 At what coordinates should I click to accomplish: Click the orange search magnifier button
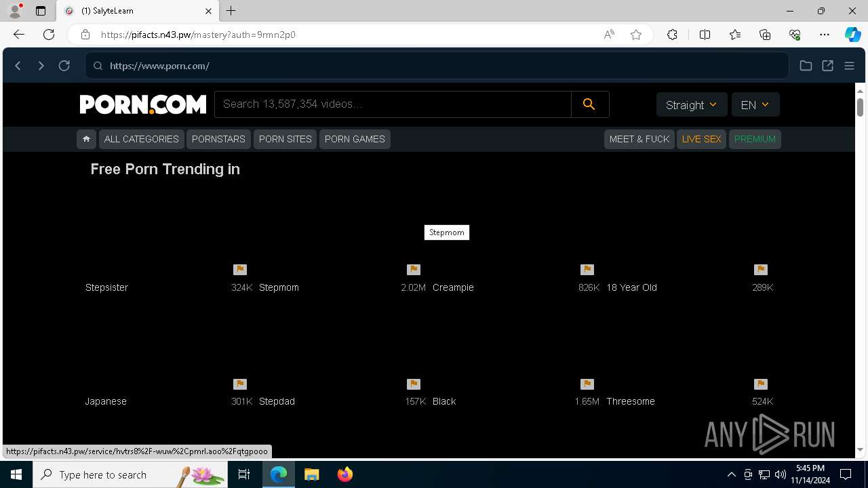click(x=589, y=104)
